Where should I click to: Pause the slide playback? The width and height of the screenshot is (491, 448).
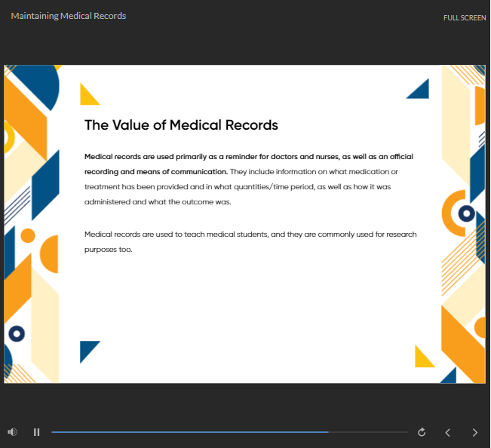click(x=36, y=432)
